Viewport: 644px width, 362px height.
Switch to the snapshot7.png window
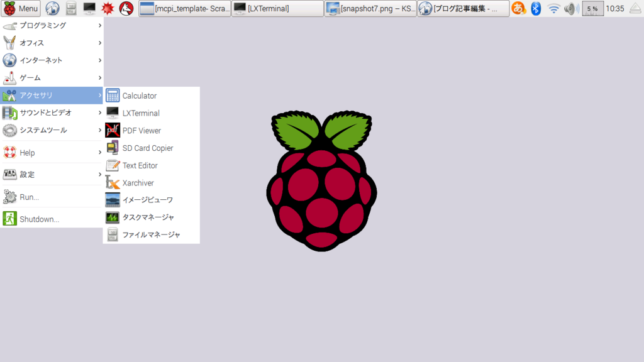[x=370, y=8]
